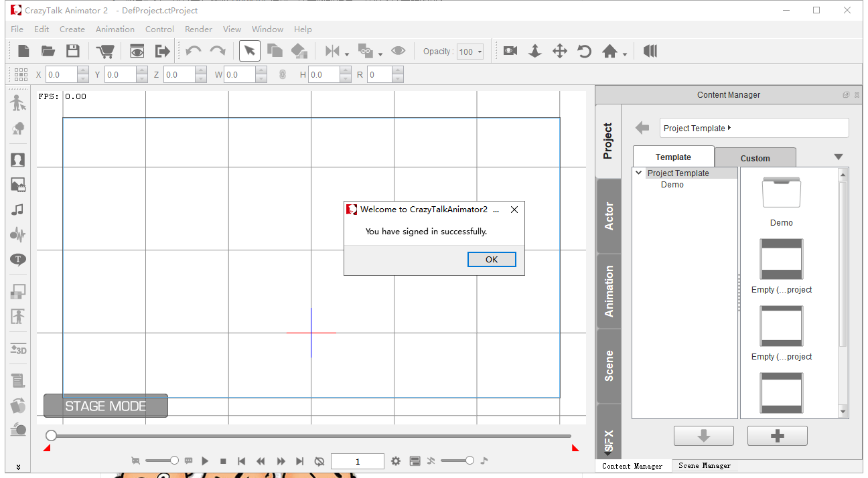The width and height of the screenshot is (868, 478).
Task: Click the New Project icon
Action: [x=23, y=52]
